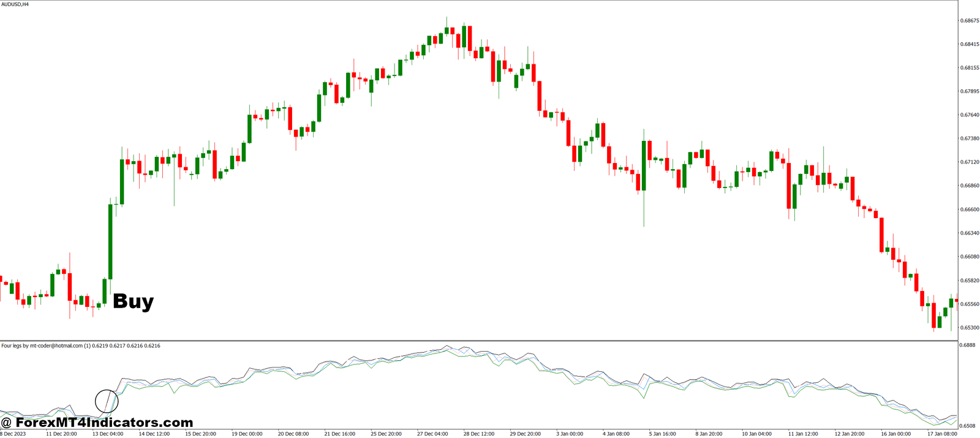Click the 0.68155 price axis label
The height and width of the screenshot is (438, 980).
969,68
